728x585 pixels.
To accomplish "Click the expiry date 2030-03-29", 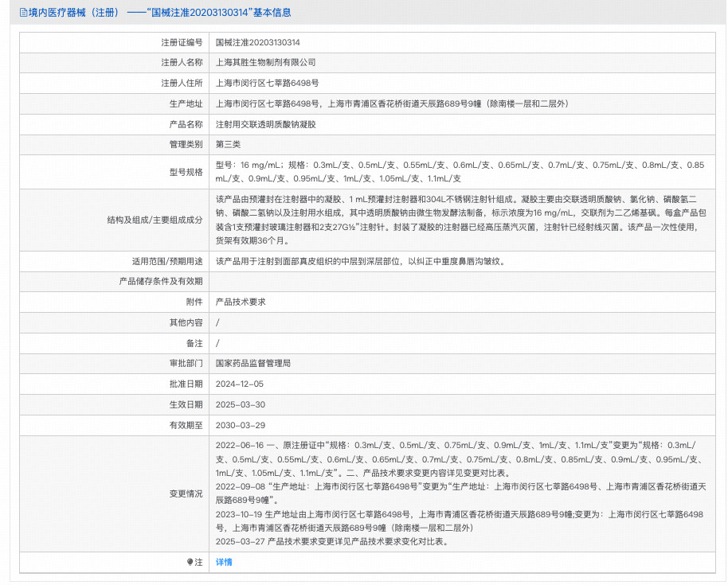I will point(240,425).
